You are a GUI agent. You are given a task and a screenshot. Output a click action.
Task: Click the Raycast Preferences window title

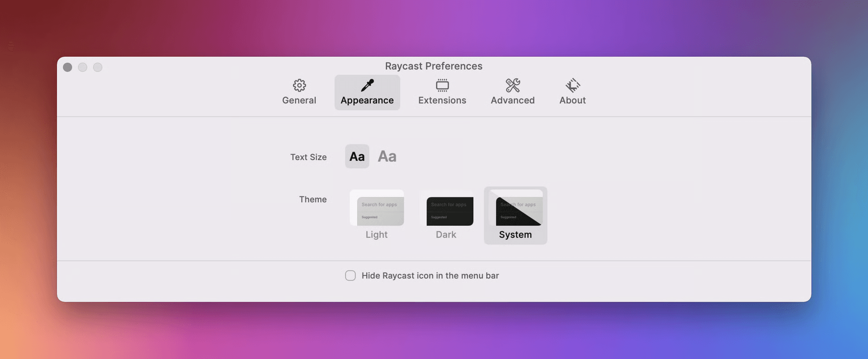[434, 66]
